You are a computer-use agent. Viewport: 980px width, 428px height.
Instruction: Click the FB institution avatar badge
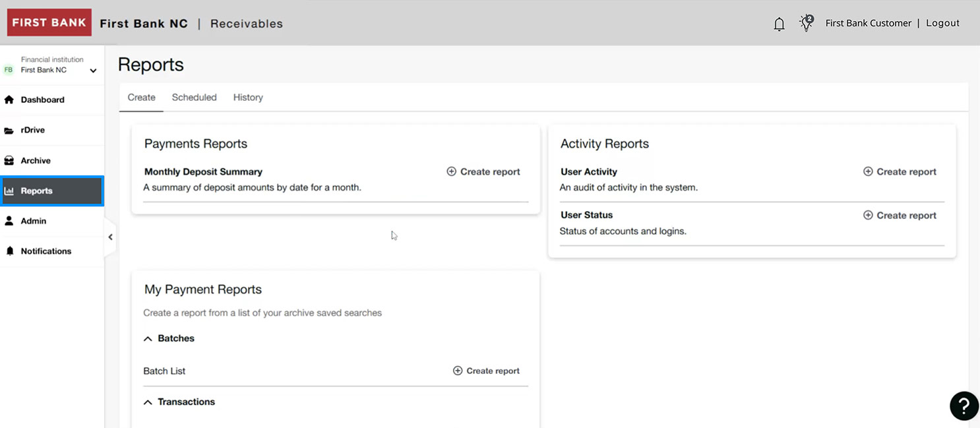[x=9, y=69]
